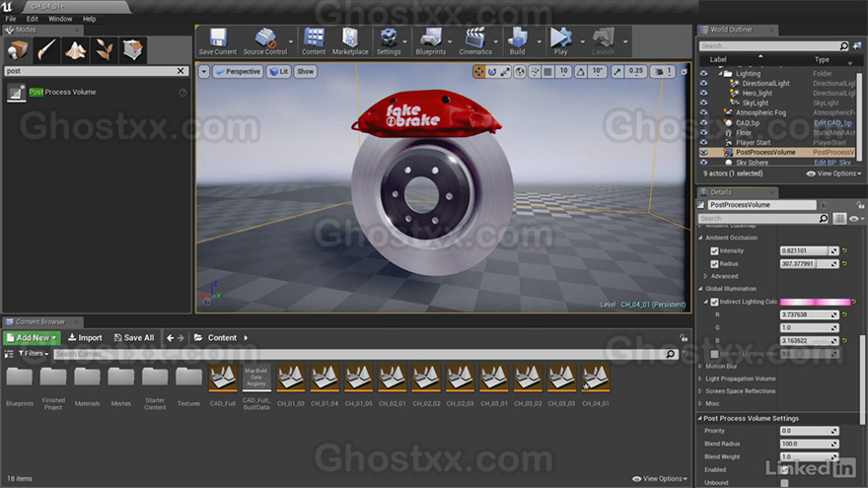
Task: Open the Content toolbar button
Action: click(x=314, y=41)
